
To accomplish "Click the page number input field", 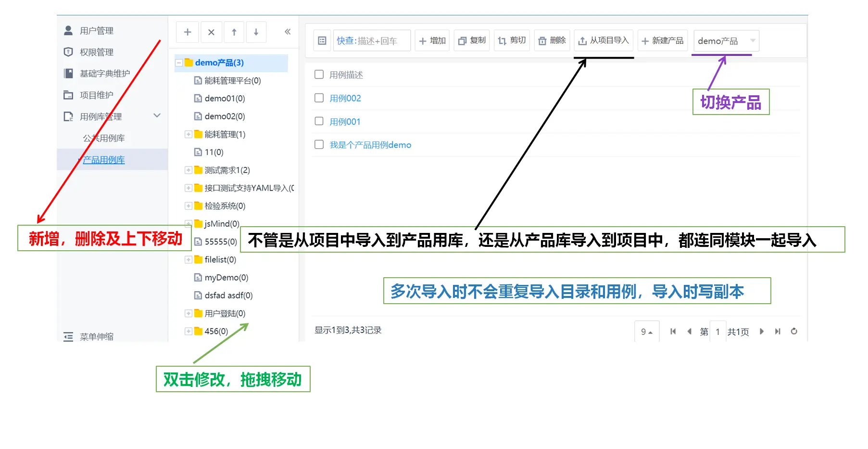I will 718,332.
